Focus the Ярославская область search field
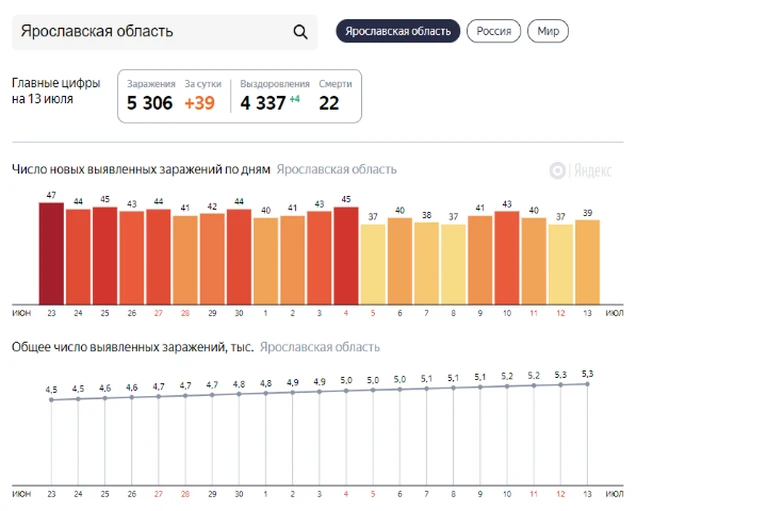Image resolution: width=767 pixels, height=511 pixels. [x=164, y=32]
